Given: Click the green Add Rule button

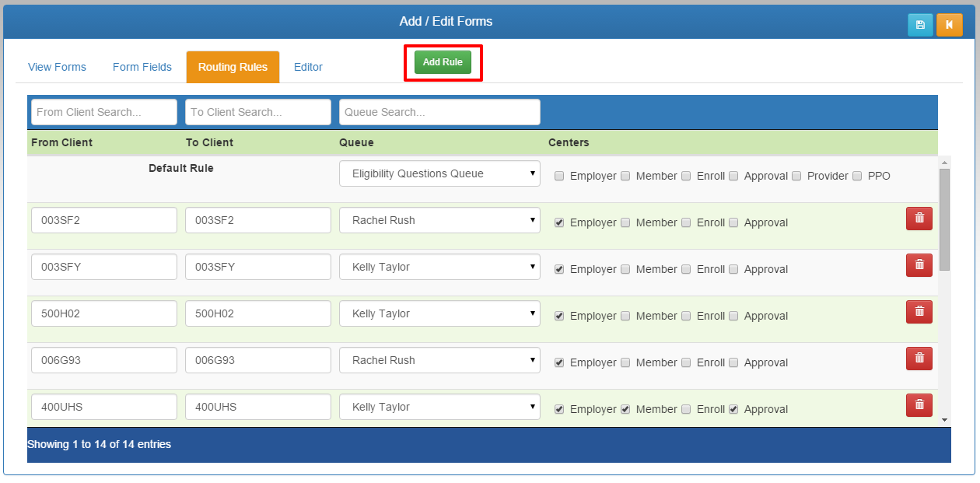Looking at the screenshot, I should click(443, 62).
